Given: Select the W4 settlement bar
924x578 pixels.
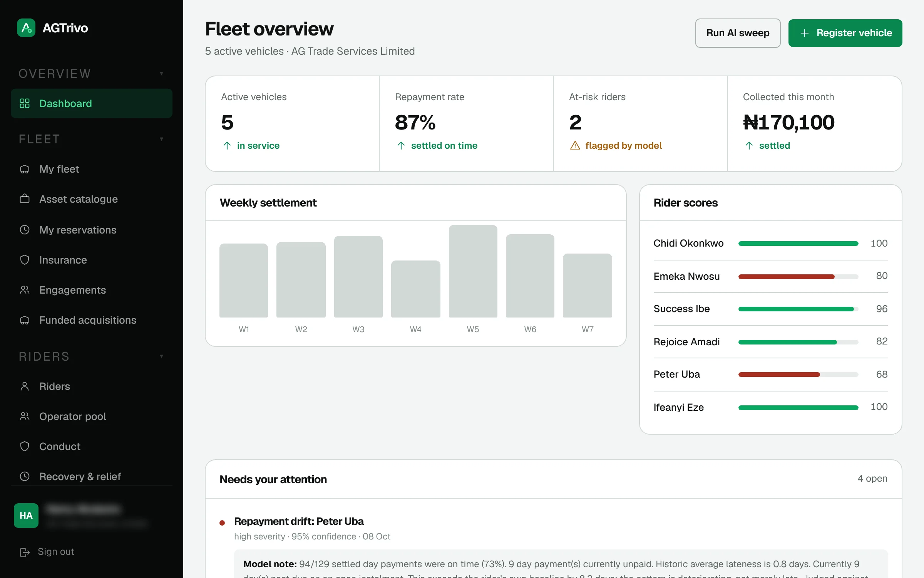Looking at the screenshot, I should tap(415, 289).
